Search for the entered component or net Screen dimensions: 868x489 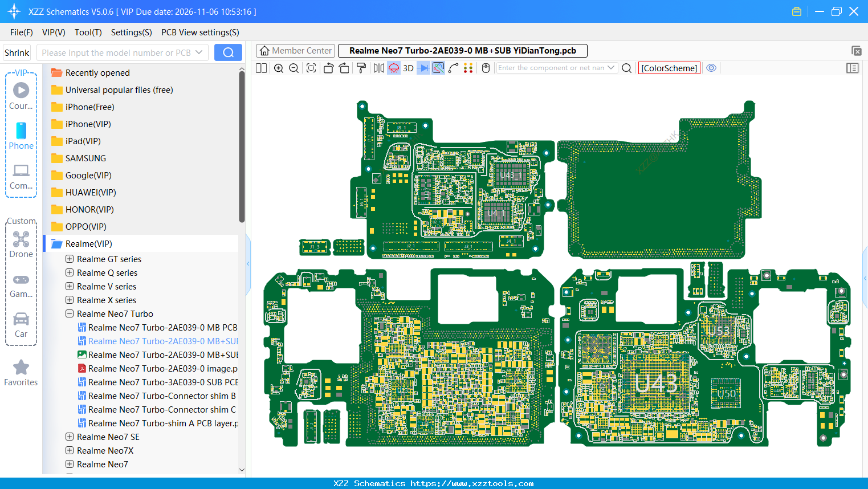(627, 68)
